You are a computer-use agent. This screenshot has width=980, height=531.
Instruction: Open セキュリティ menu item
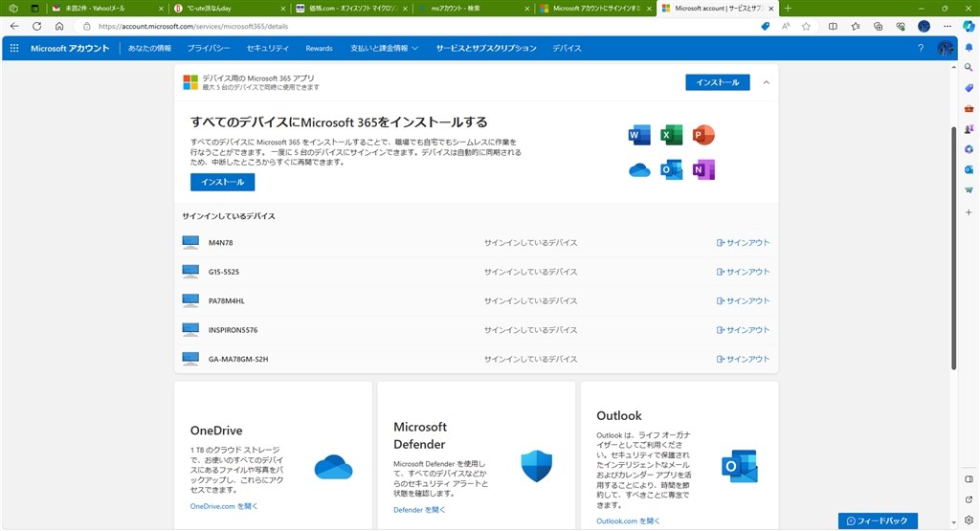tap(268, 48)
